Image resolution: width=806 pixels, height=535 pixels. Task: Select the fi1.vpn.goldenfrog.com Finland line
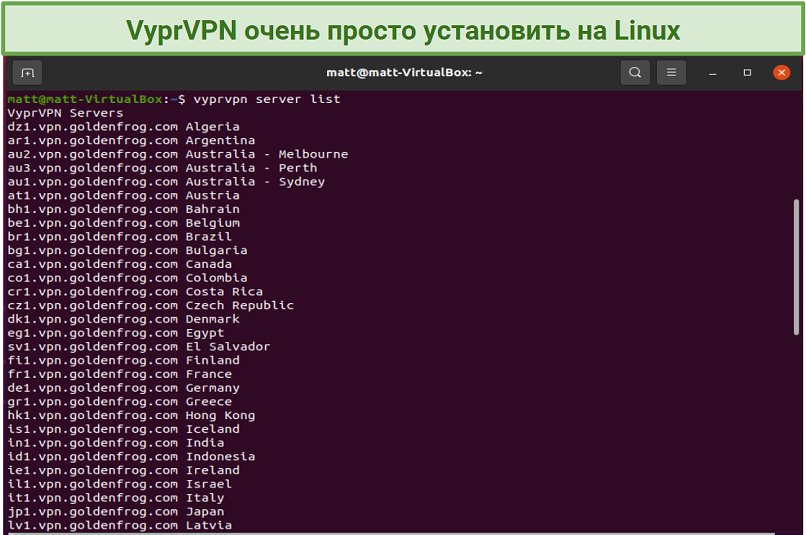tap(123, 361)
